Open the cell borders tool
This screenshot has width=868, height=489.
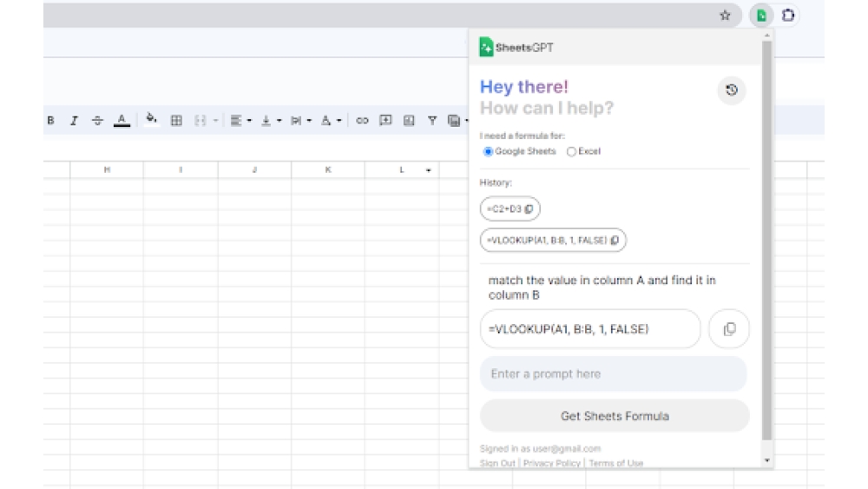click(x=176, y=120)
